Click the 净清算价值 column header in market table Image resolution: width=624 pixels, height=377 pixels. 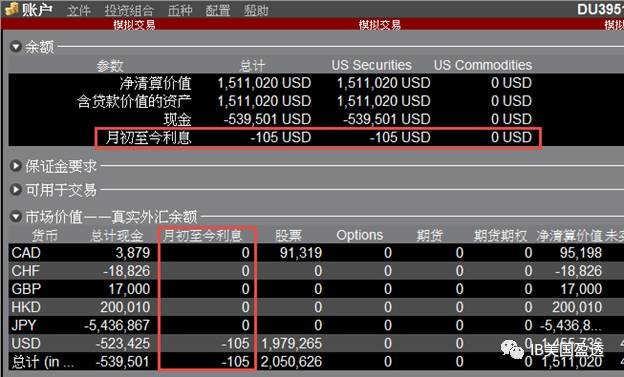pyautogui.click(x=569, y=236)
